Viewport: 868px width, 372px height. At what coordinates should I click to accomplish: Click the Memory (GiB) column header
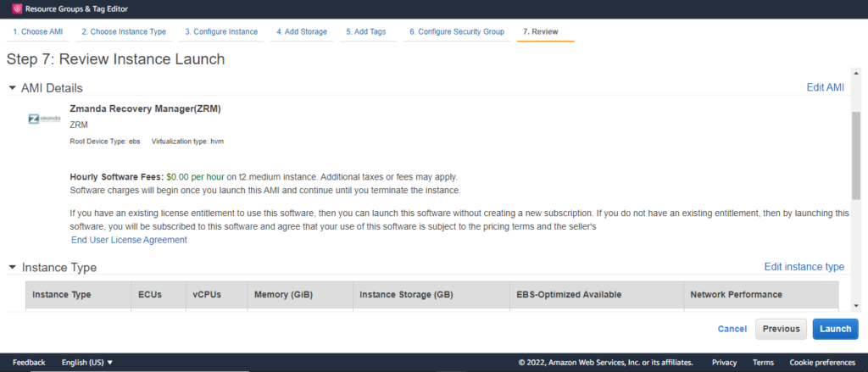click(300, 295)
